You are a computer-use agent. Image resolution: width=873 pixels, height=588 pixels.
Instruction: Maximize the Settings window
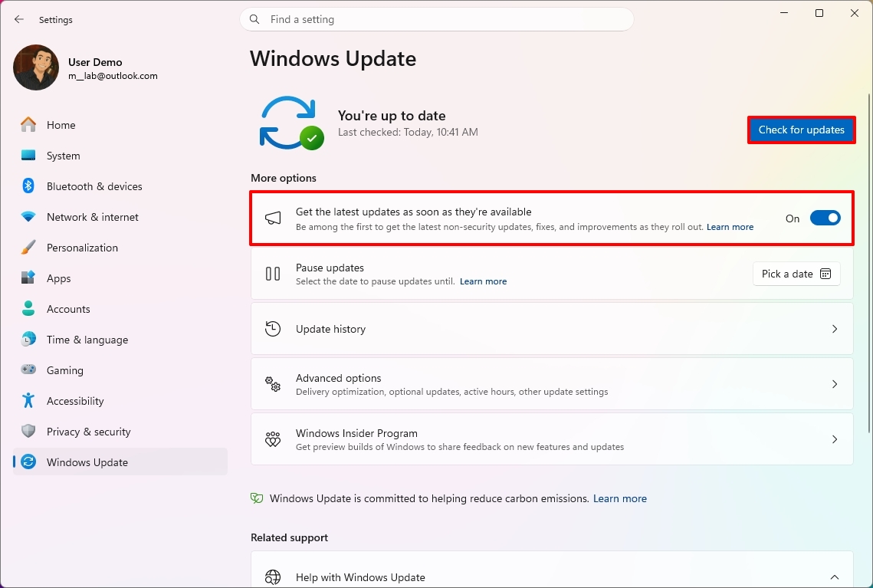point(819,13)
